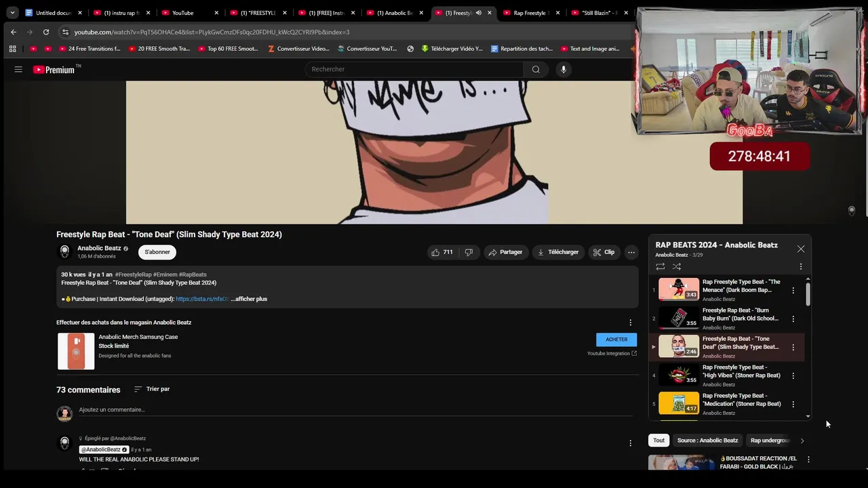This screenshot has height=488, width=868.
Task: Select the Source : Anabolic Beatz chip
Action: click(x=707, y=441)
